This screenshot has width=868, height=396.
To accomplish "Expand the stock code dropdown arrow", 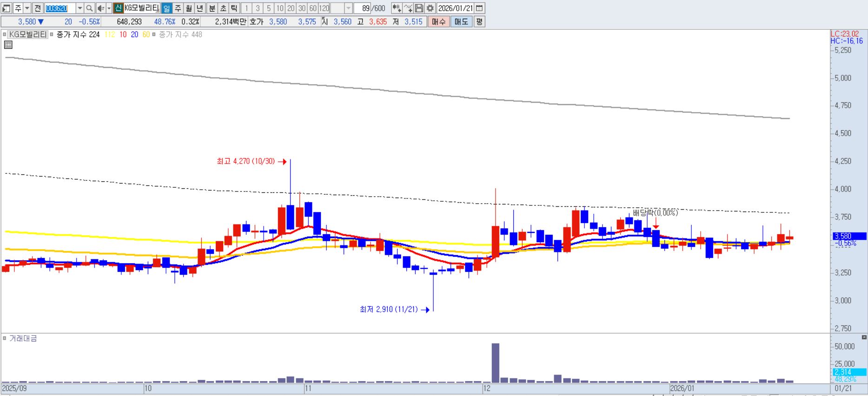I will (80, 8).
